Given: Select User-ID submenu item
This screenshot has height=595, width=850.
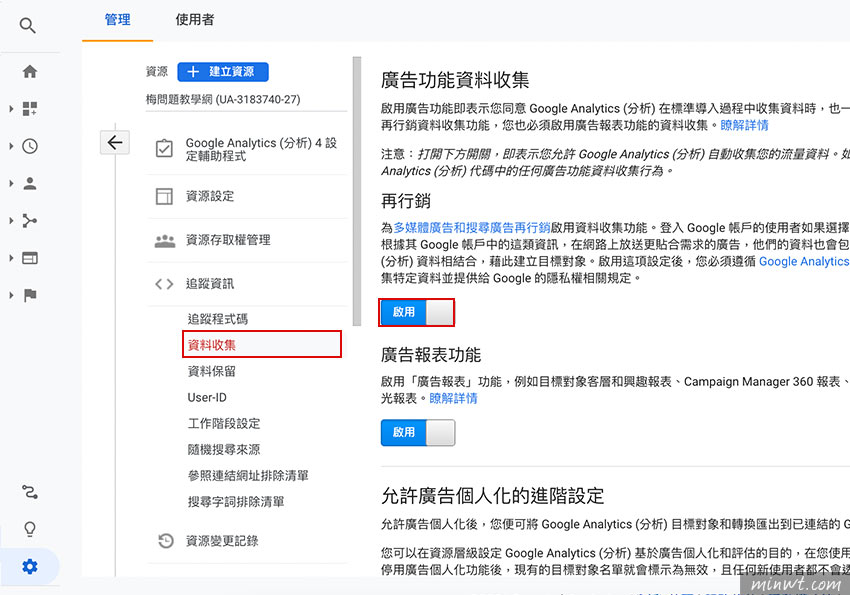Looking at the screenshot, I should point(207,397).
